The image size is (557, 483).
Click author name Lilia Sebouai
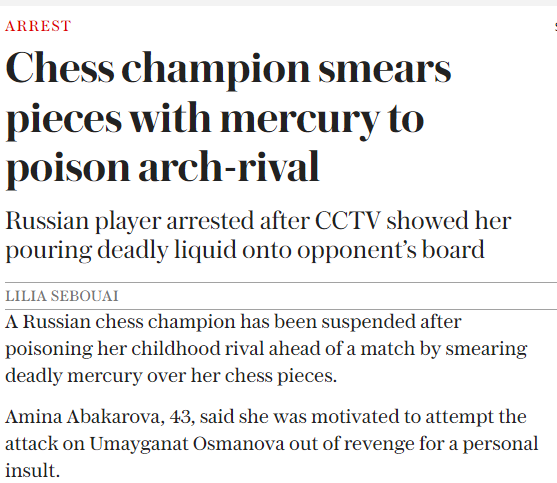pos(62,296)
